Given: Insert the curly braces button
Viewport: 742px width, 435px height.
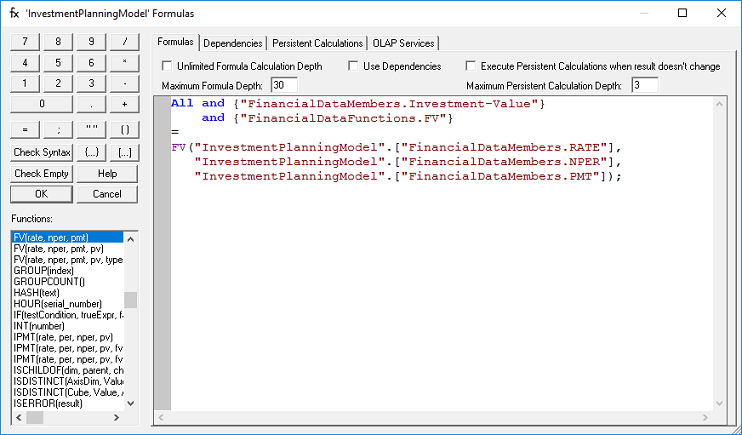Looking at the screenshot, I should 91,152.
